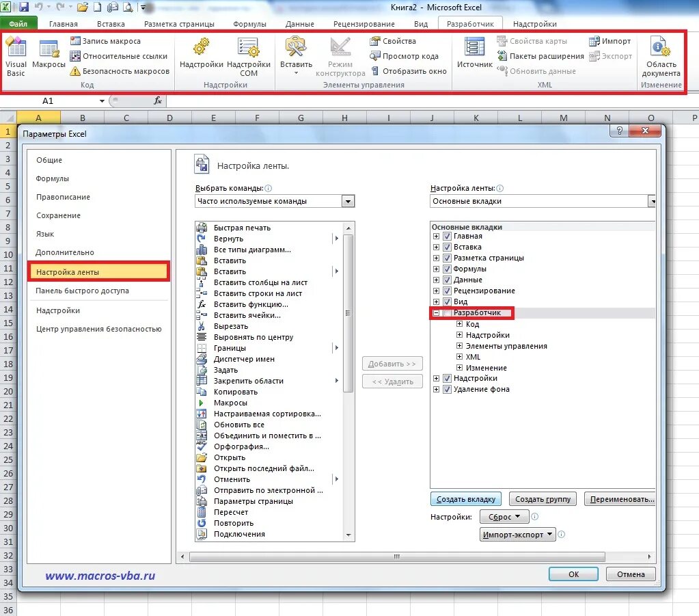Toggle the Удаление фона checkbox

447,389
